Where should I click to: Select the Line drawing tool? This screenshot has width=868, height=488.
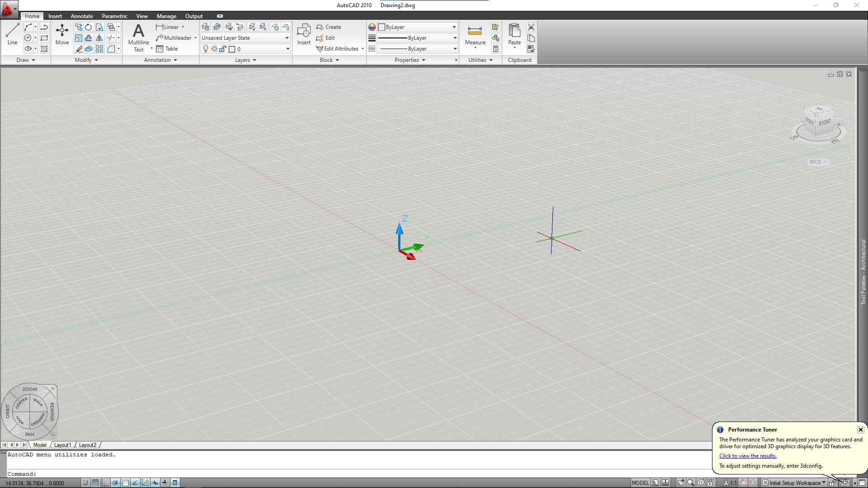tap(12, 34)
